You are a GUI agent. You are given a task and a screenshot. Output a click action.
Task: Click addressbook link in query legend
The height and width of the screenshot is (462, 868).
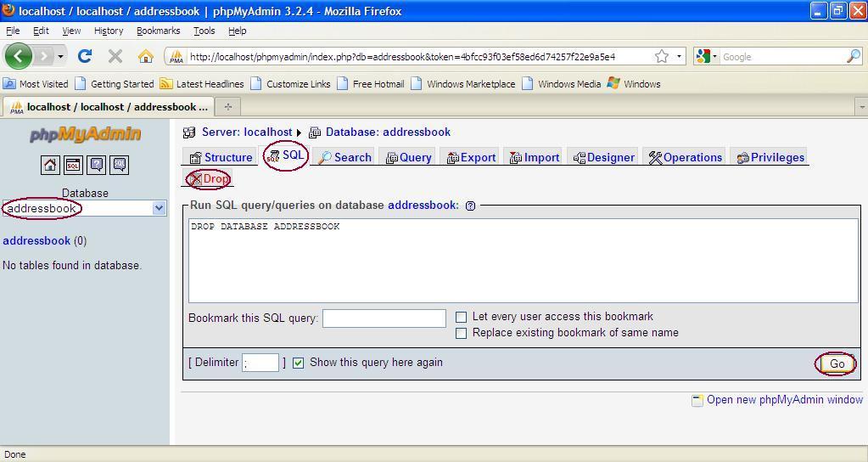tap(423, 206)
